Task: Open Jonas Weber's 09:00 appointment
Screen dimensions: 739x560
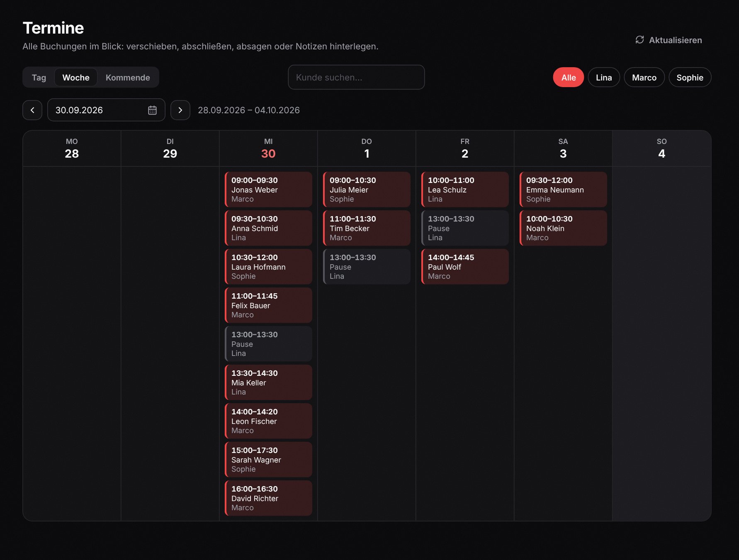Action: (268, 190)
